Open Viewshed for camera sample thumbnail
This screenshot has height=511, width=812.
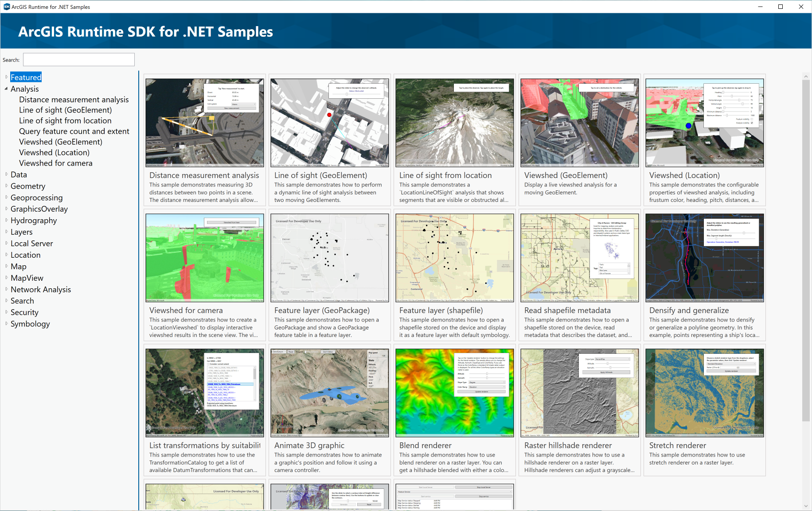click(x=205, y=258)
